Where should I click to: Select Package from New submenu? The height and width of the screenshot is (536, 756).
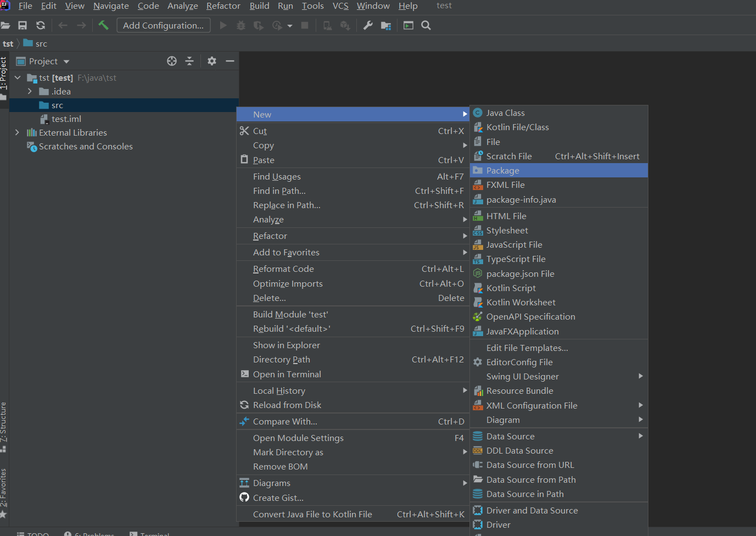502,171
